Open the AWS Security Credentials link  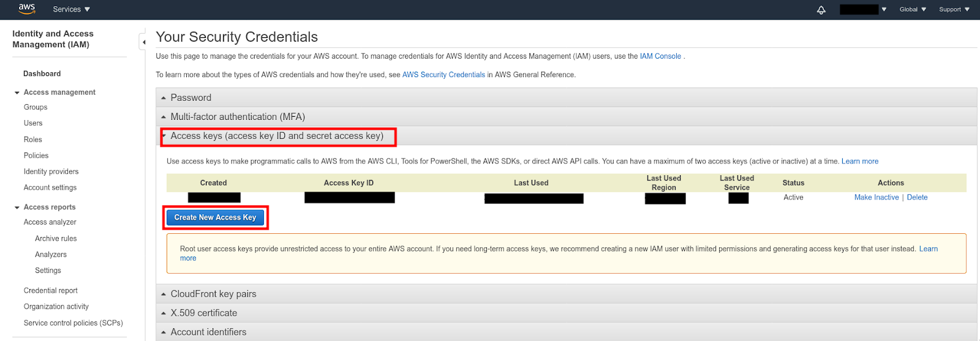(x=443, y=75)
